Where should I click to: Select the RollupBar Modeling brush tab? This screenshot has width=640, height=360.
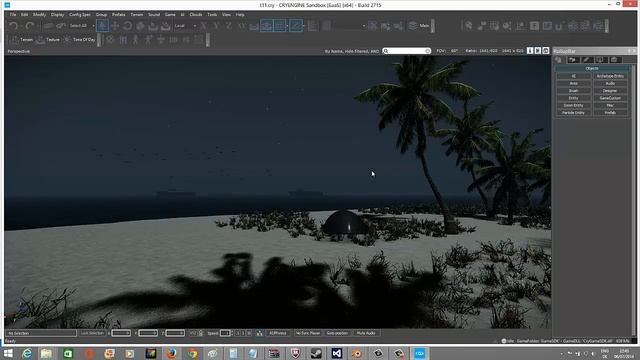587,60
